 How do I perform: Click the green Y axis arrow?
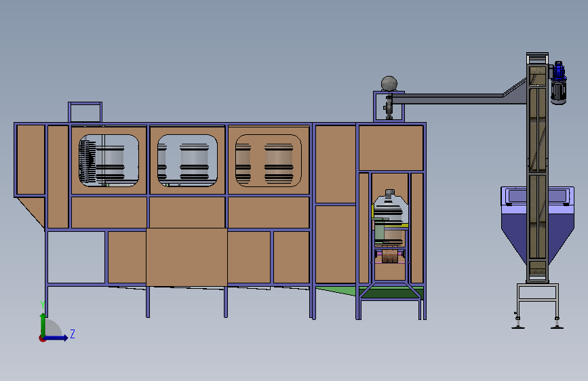pos(43,324)
